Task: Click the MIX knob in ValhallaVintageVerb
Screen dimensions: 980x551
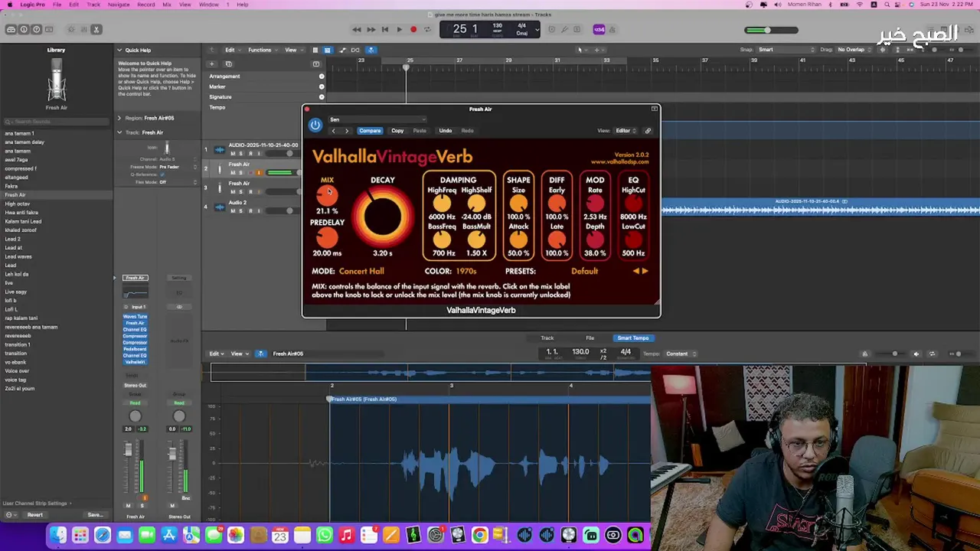Action: [x=327, y=196]
